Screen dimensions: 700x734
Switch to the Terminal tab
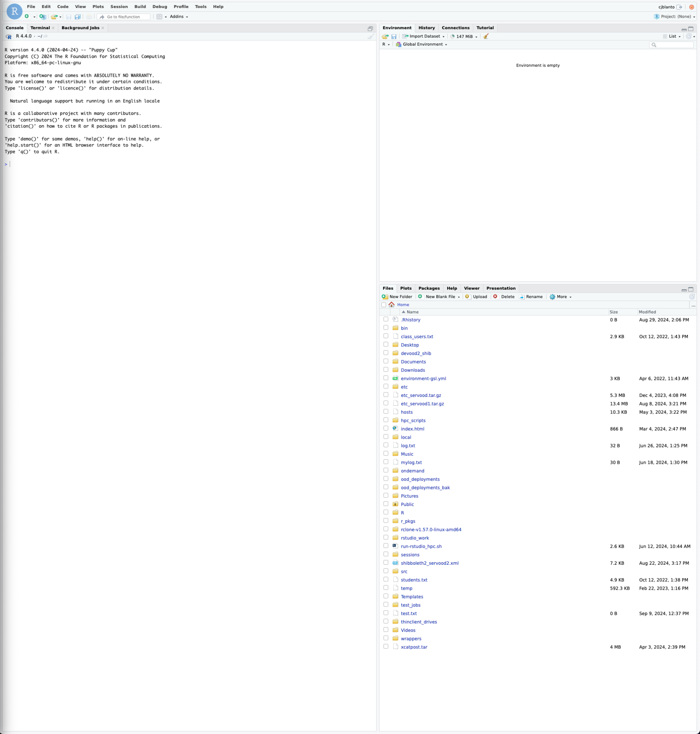pos(40,28)
